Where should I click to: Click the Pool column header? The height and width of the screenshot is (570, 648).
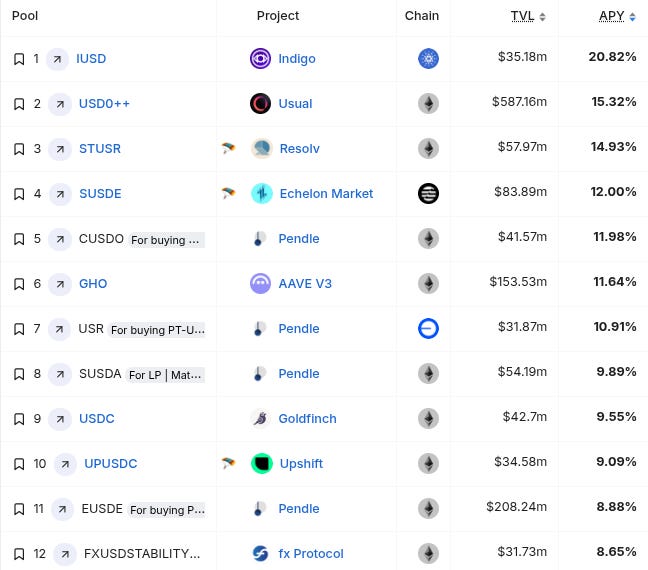coord(25,16)
